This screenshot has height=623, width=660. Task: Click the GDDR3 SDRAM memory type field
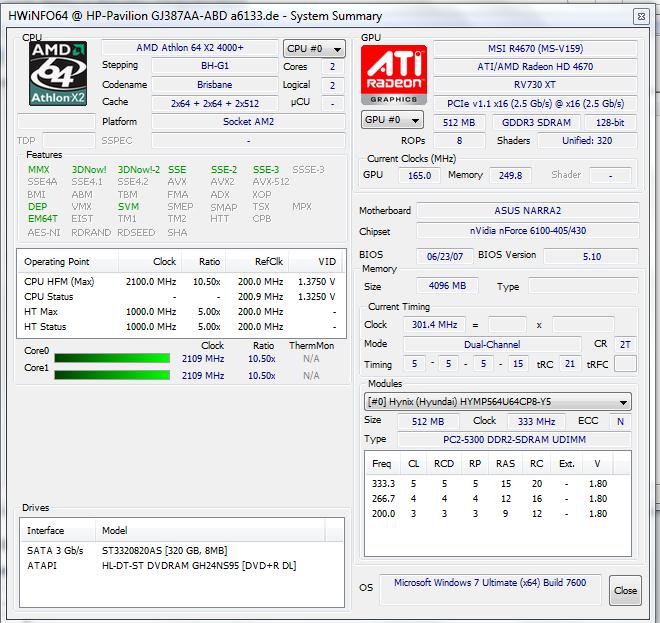point(536,122)
